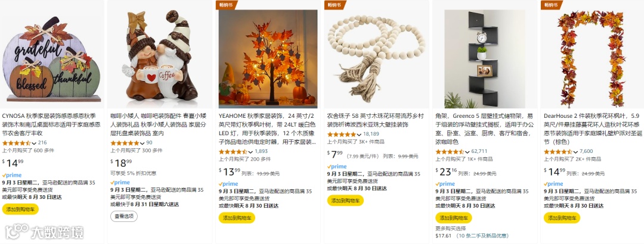Image resolution: width=644 pixels, height=244 pixels.
Task: Expand rating chevron next to 7,600 reviews
Action: [576, 152]
